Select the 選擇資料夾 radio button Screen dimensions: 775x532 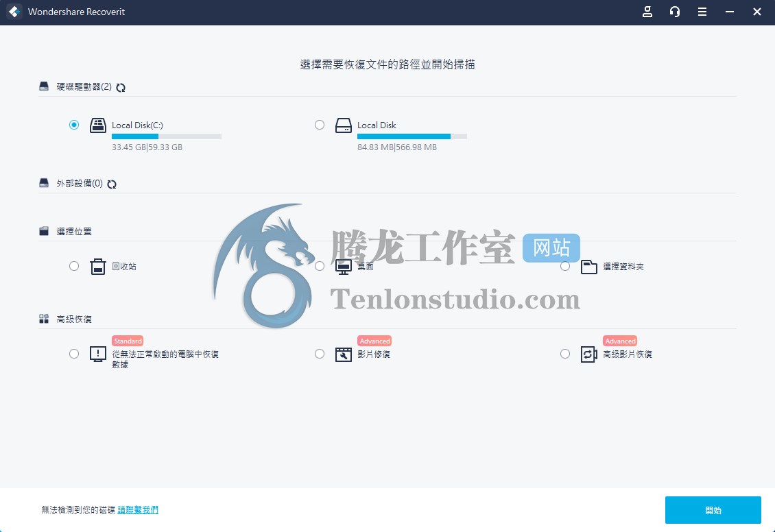(565, 266)
